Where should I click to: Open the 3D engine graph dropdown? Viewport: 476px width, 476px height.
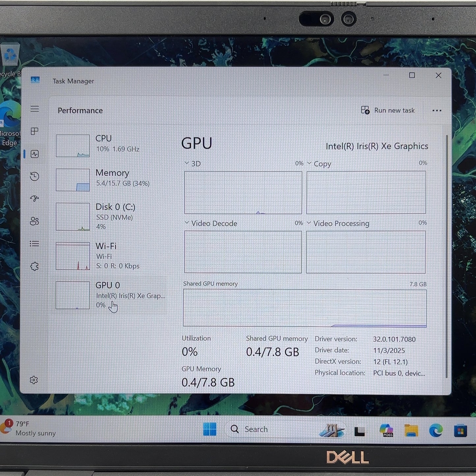[187, 163]
